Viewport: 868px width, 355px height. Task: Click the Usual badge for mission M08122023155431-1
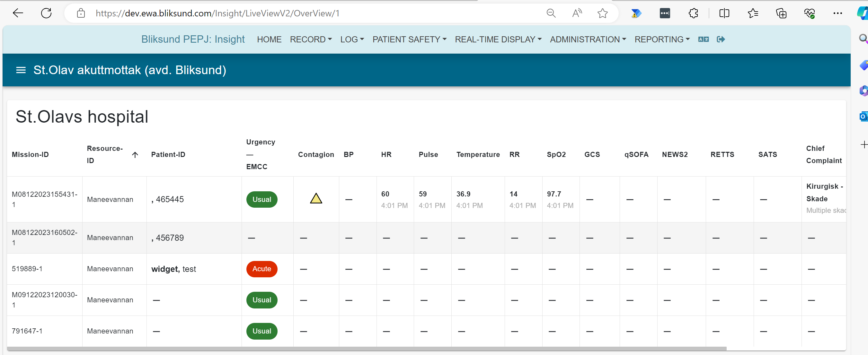click(262, 199)
